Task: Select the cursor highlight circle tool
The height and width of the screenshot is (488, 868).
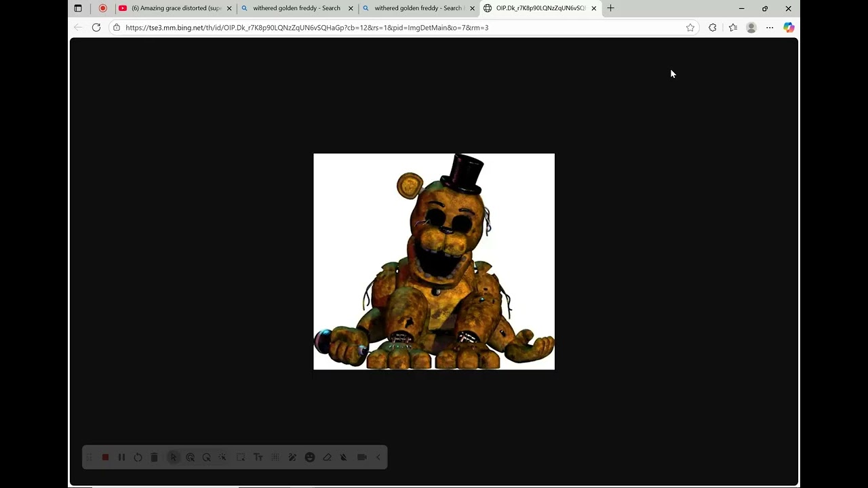Action: click(190, 457)
